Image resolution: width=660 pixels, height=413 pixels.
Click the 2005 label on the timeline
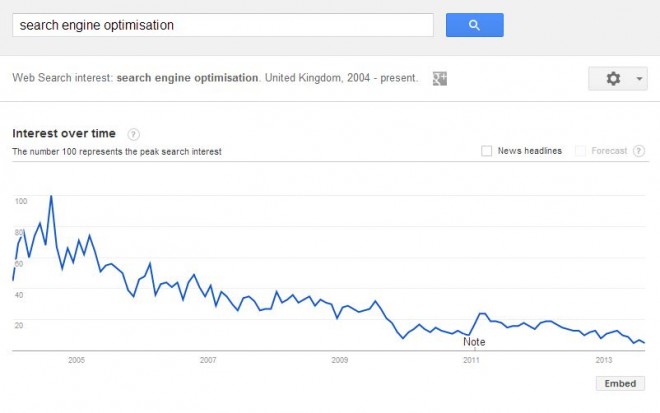tap(76, 359)
